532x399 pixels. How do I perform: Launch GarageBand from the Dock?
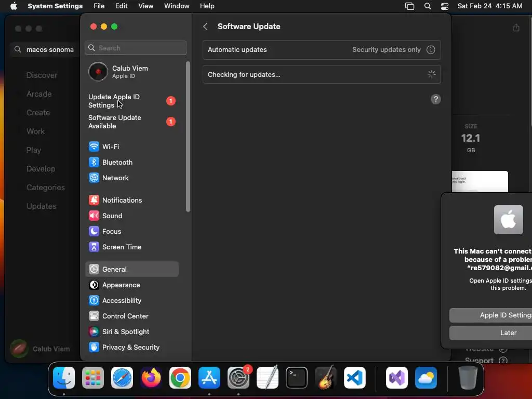coord(326,378)
